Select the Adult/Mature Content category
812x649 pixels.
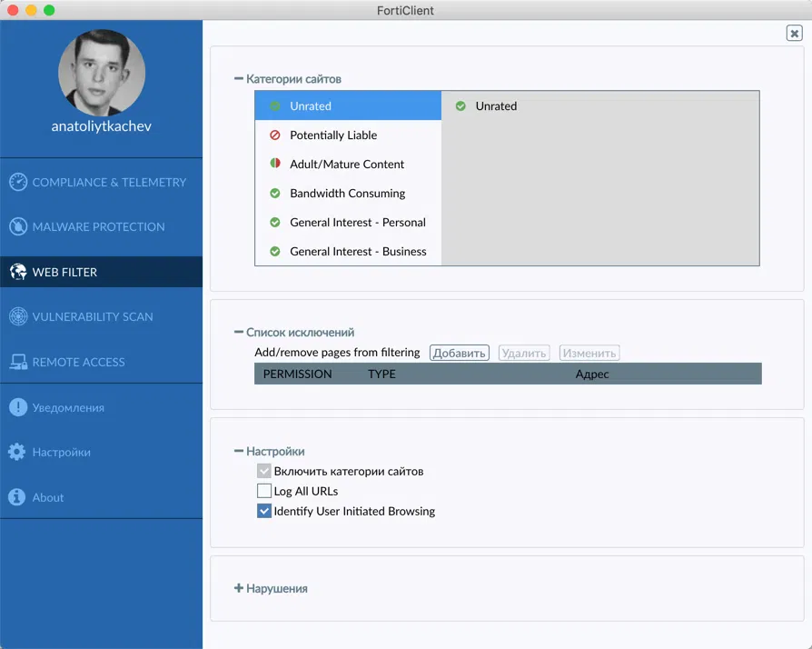click(x=348, y=164)
